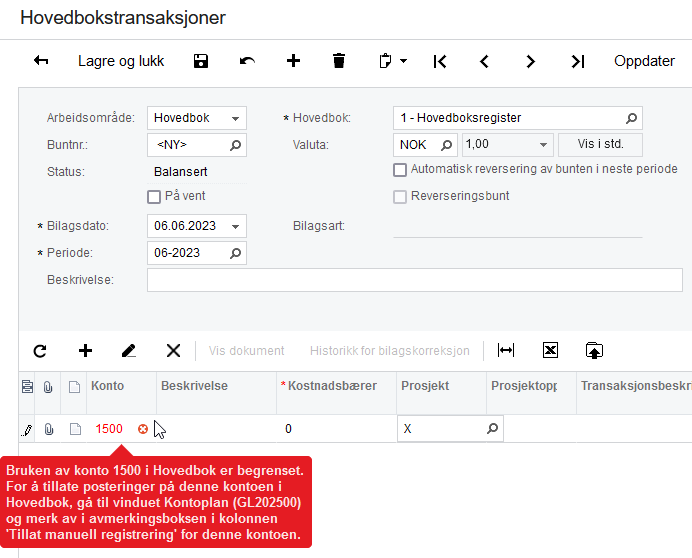Click Vis dokument button

[246, 351]
